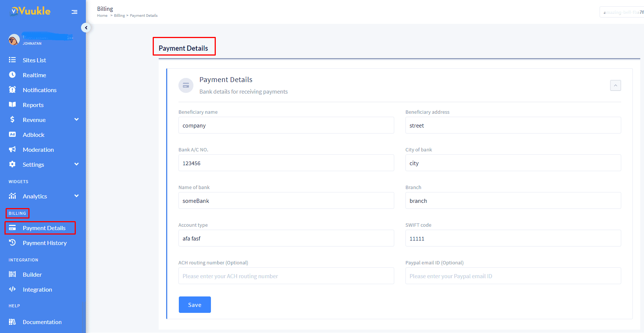Click the Save button

pyautogui.click(x=195, y=305)
